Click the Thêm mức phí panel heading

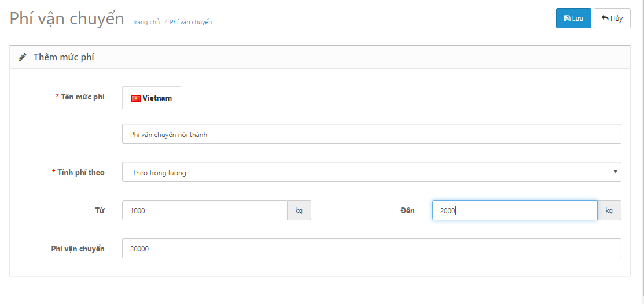point(64,57)
